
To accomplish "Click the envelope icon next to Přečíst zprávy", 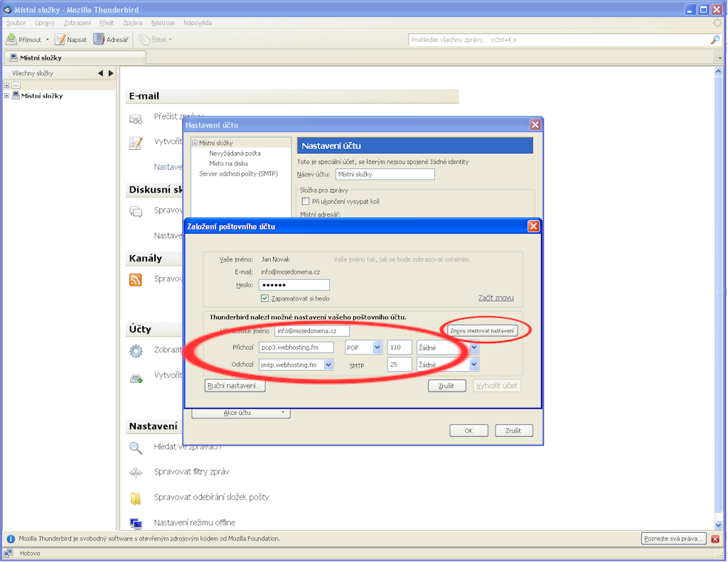I will [136, 119].
